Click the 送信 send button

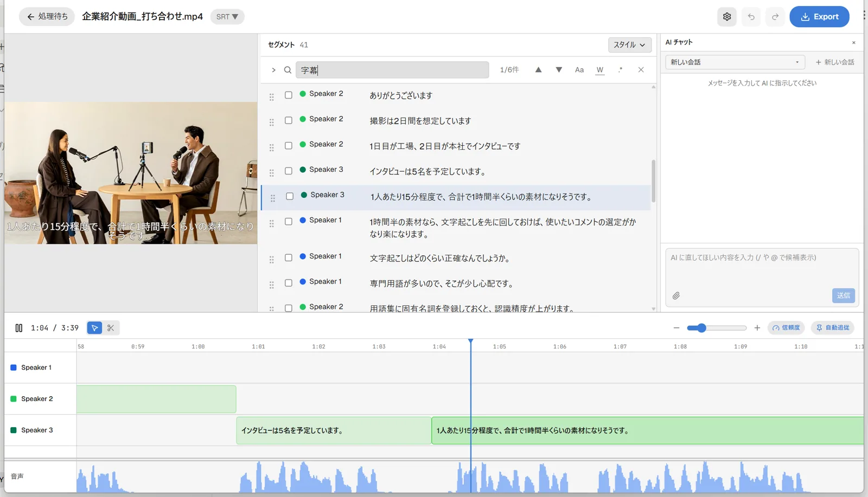[843, 296]
